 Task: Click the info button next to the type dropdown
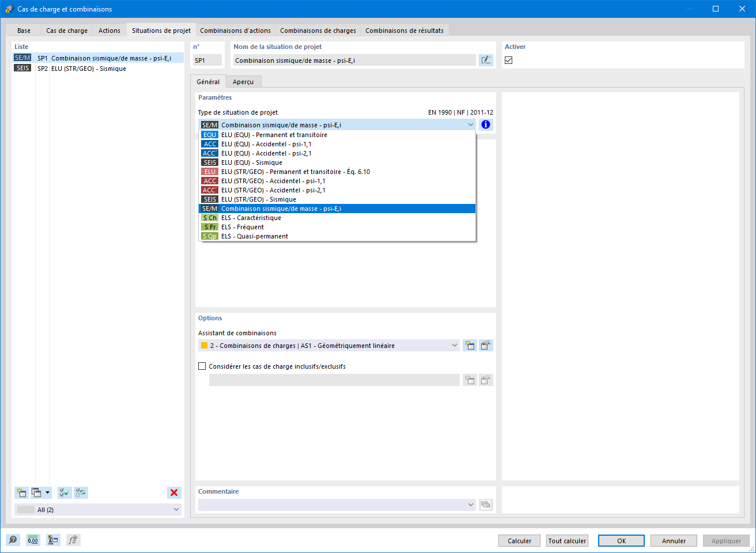(x=486, y=124)
